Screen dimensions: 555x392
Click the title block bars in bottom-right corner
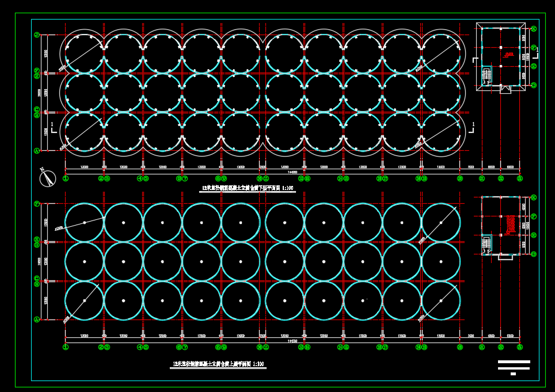(514, 367)
